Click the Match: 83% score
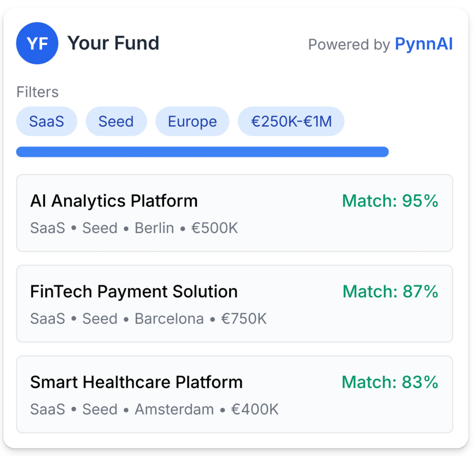Viewport: 476px width, 456px height. (x=390, y=382)
